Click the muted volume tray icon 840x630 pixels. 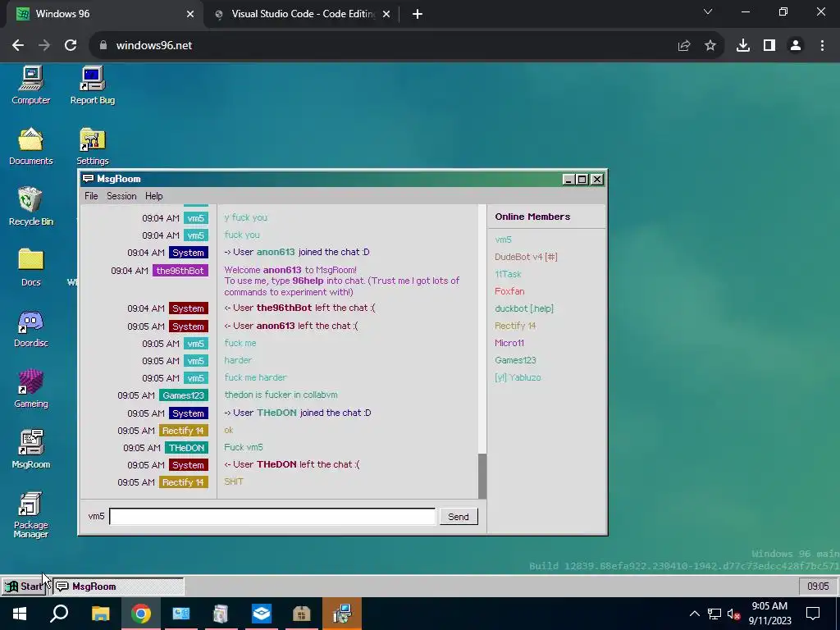(x=734, y=614)
